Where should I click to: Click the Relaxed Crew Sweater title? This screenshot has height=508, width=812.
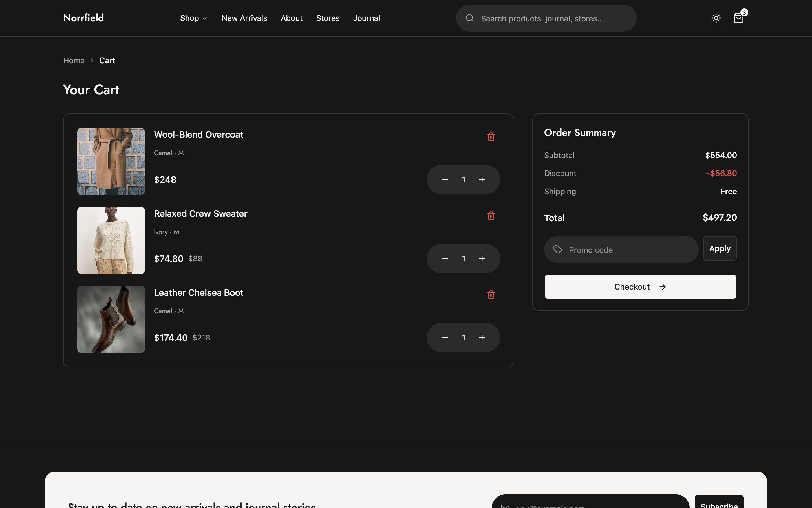(200, 214)
